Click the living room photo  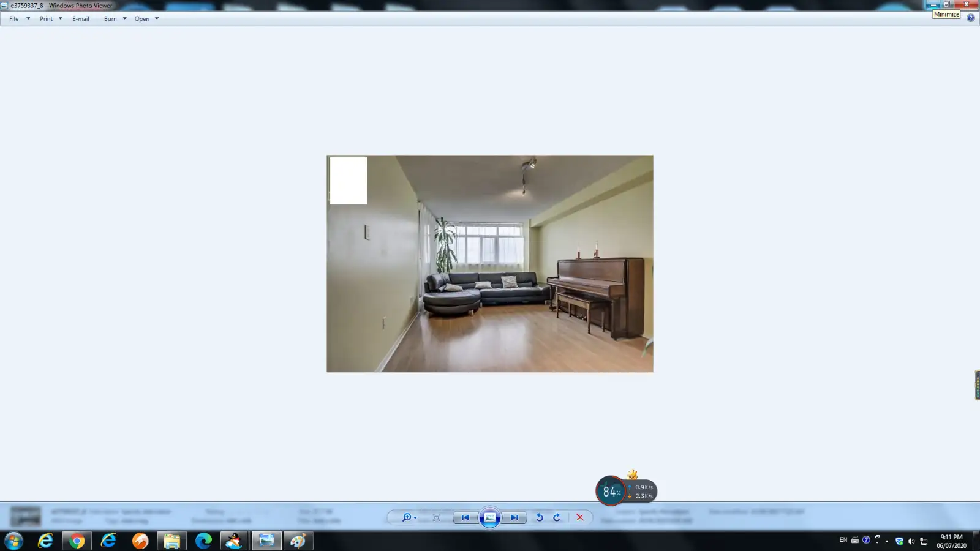[490, 264]
